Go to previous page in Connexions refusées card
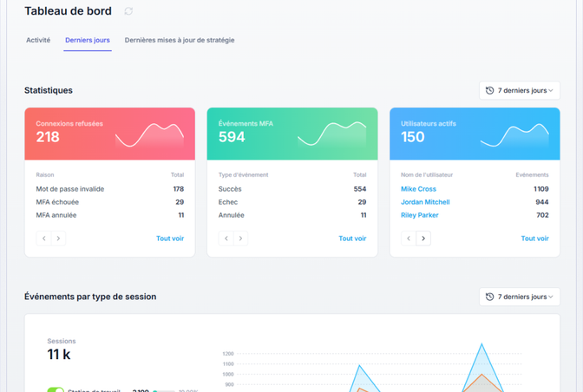The height and width of the screenshot is (392, 583). tap(44, 238)
